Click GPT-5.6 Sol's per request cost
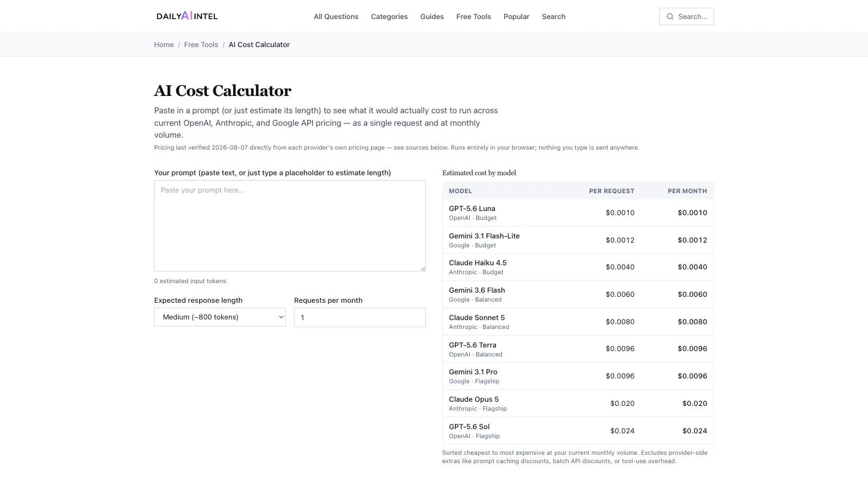The width and height of the screenshot is (868, 484). click(x=622, y=431)
